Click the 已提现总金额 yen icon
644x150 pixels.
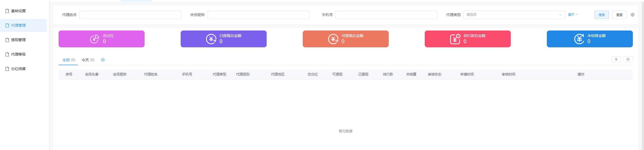[211, 39]
